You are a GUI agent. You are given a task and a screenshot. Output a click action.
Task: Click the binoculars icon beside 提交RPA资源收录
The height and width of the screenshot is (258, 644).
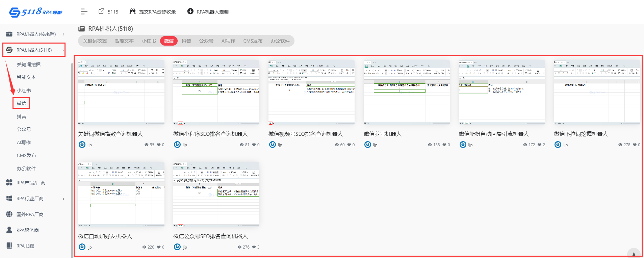[133, 11]
